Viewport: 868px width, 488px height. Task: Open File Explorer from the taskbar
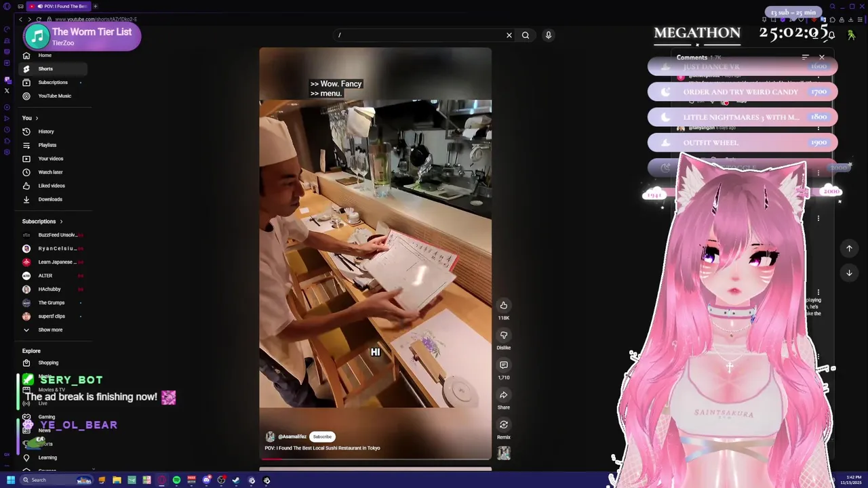[117, 480]
